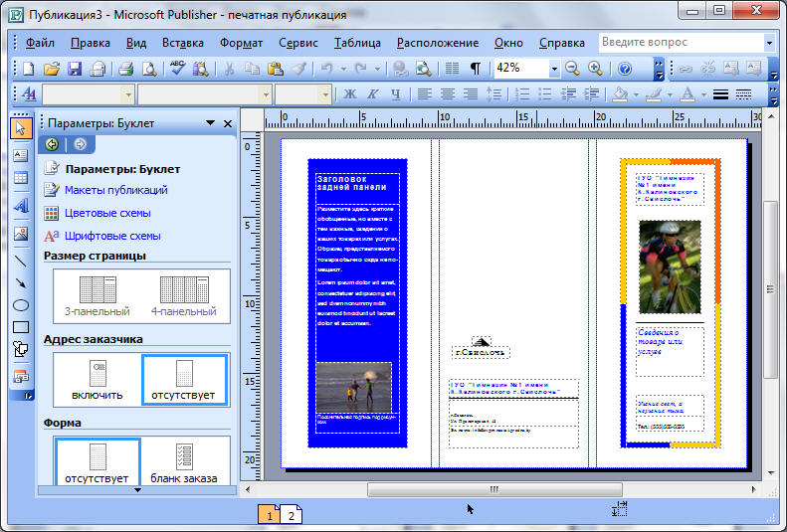The width and height of the screenshot is (787, 532).
Task: Select the Oval drawing tool
Action: (21, 305)
